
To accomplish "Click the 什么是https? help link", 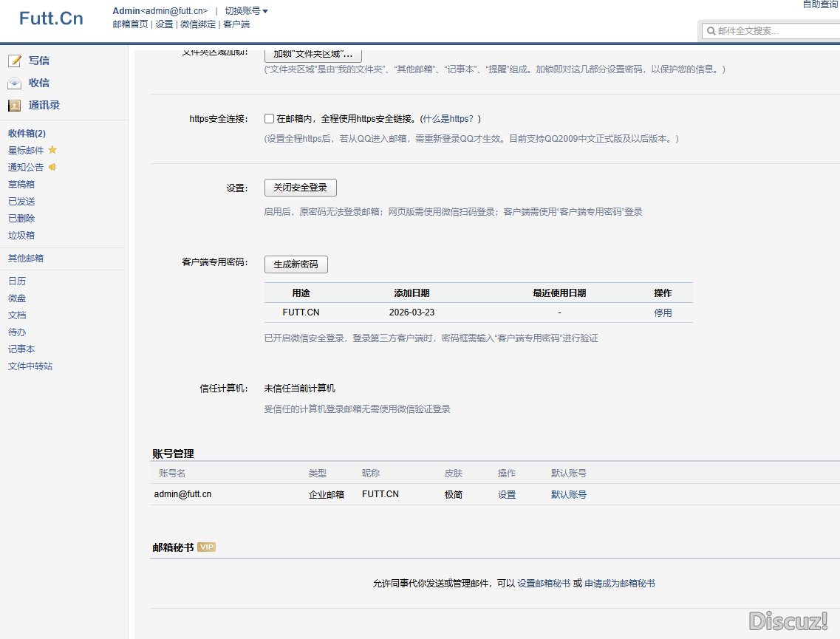I will coord(452,119).
